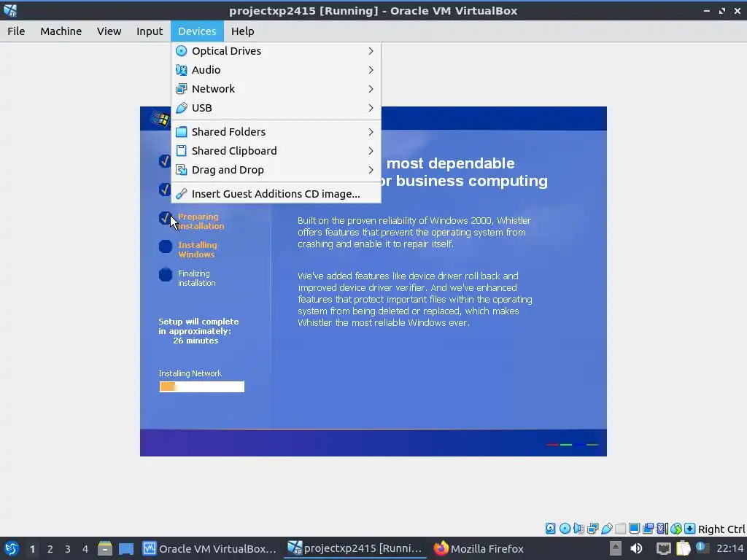The image size is (747, 560).
Task: Click clipboard manager icon in system tray
Action: tap(683, 548)
